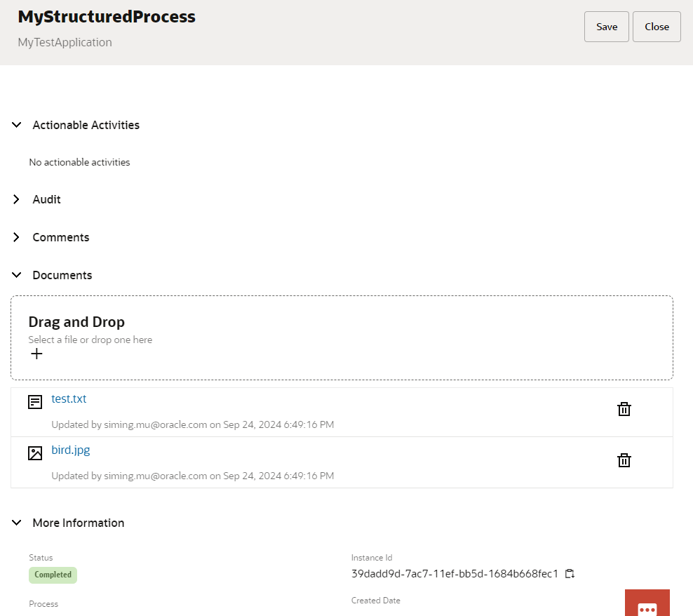The height and width of the screenshot is (616, 693).
Task: Open the red chat widget icon
Action: [647, 606]
